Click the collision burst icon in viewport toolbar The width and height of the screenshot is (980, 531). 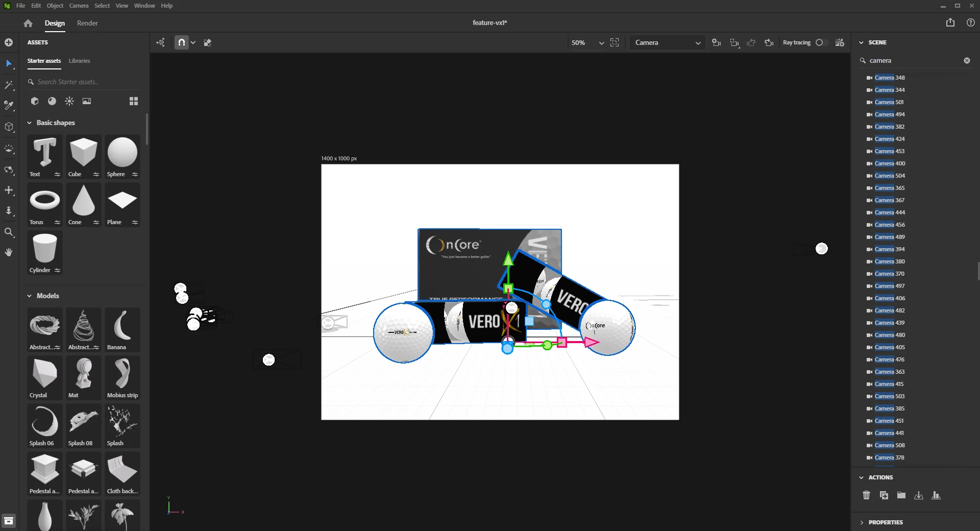pyautogui.click(x=207, y=42)
